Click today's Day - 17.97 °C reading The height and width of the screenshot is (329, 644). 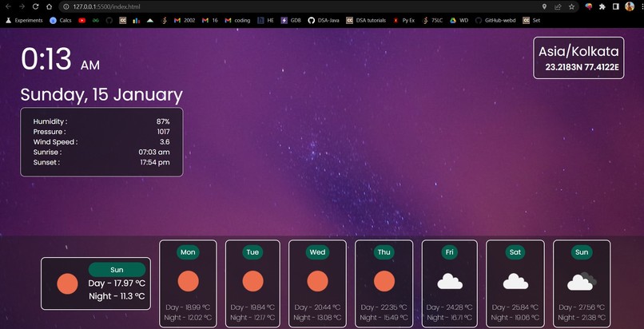pyautogui.click(x=117, y=283)
